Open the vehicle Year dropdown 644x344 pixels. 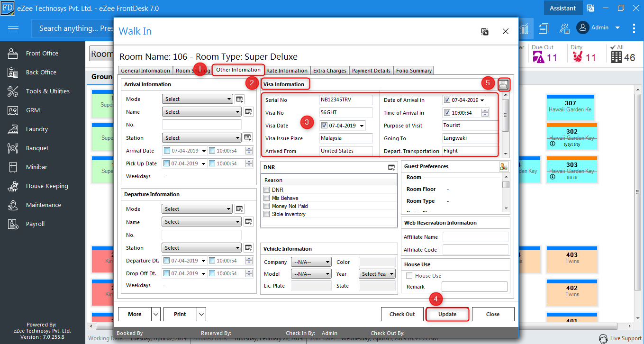pyautogui.click(x=377, y=274)
